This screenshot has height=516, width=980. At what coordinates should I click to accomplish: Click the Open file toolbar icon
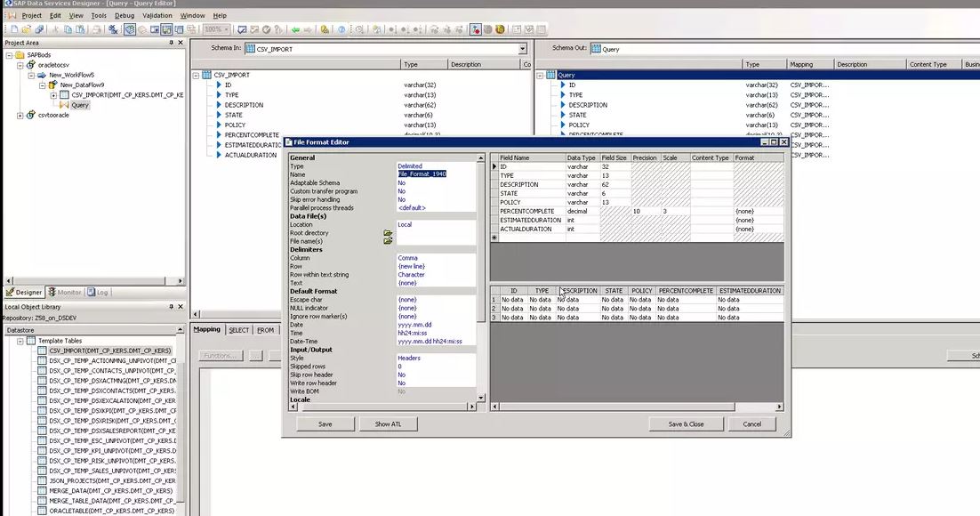pos(28,29)
